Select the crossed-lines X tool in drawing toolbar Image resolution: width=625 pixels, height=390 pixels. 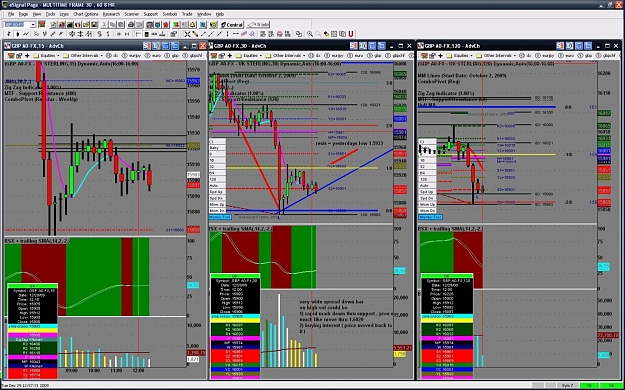pyautogui.click(x=187, y=34)
